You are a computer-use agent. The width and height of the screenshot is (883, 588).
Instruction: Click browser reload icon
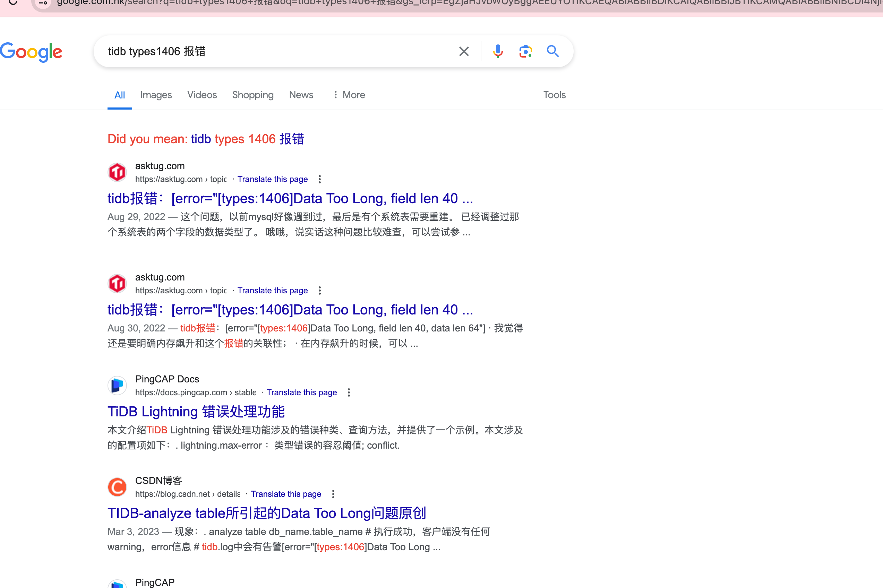(x=13, y=2)
